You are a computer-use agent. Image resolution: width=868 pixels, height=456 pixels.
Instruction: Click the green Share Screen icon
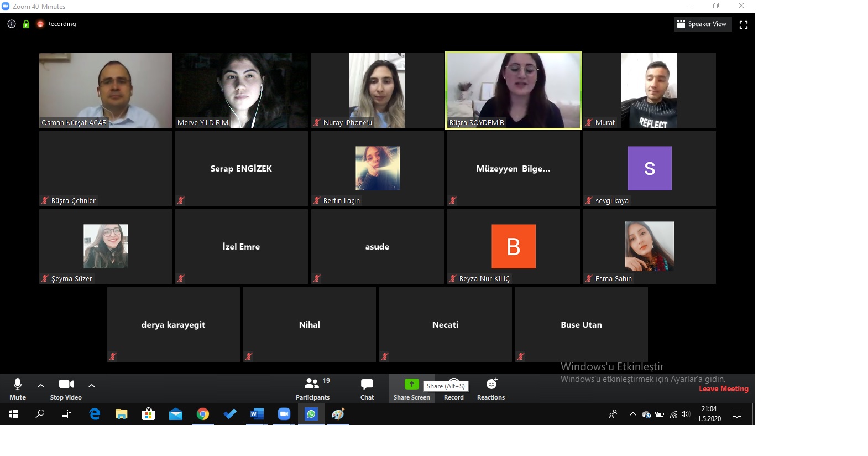click(411, 384)
